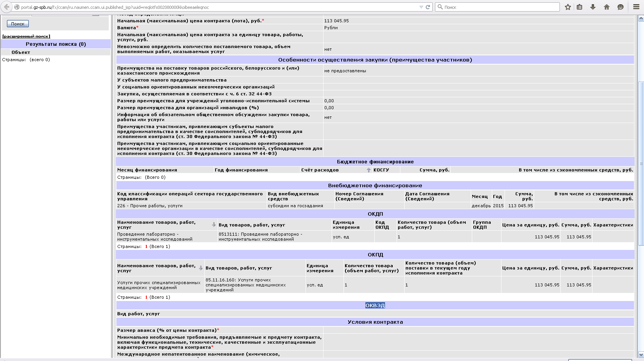The image size is (644, 361).
Task: Click the site identity globe icon
Action: click(x=17, y=7)
